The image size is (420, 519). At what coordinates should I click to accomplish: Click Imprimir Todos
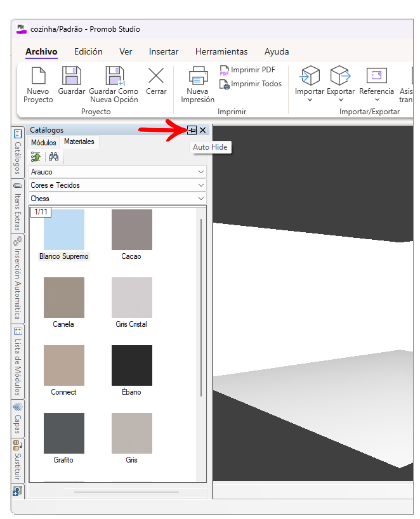[251, 84]
